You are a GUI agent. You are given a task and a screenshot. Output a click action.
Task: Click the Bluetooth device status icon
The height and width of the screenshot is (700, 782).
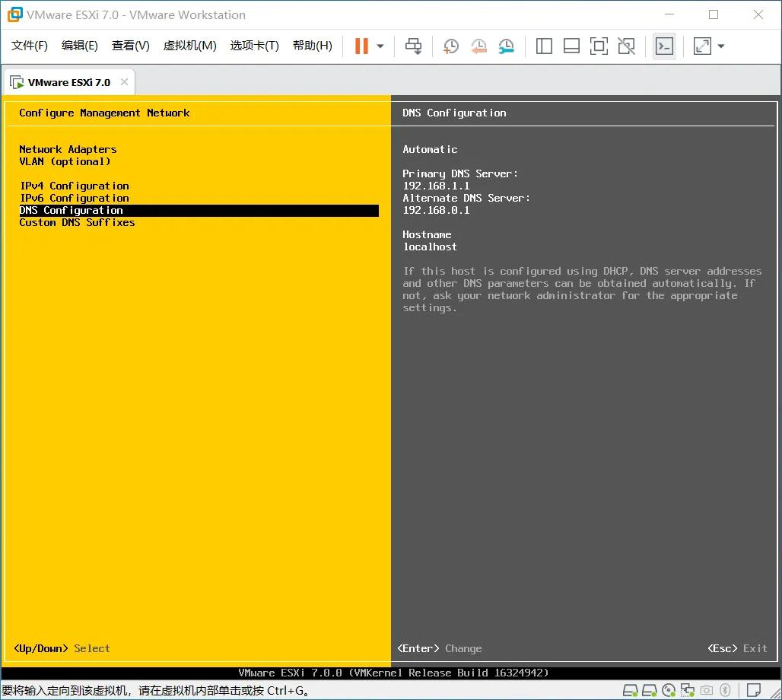coord(725,690)
